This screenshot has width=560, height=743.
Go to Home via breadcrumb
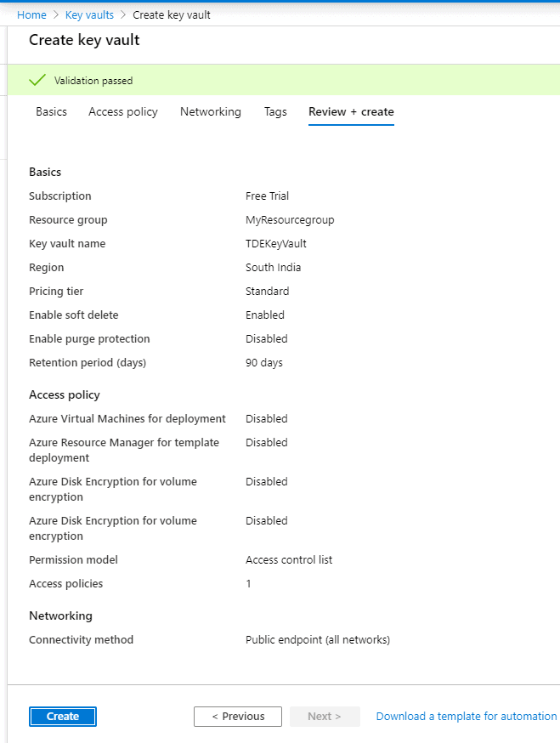31,15
